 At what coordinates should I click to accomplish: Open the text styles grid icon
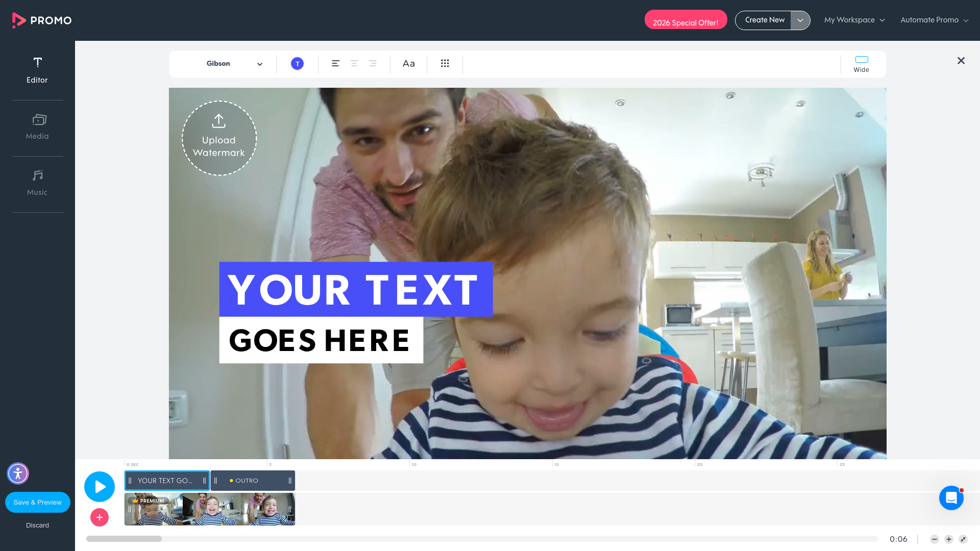pos(445,63)
